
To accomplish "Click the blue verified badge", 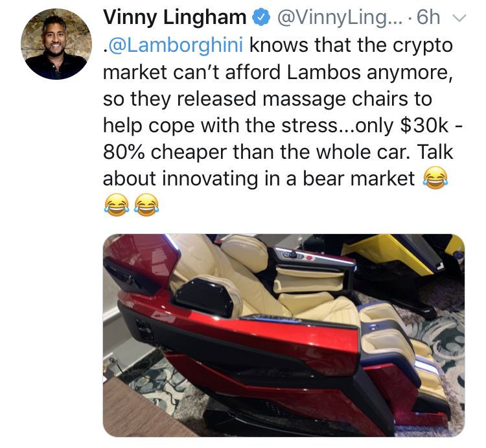I will pyautogui.click(x=262, y=18).
